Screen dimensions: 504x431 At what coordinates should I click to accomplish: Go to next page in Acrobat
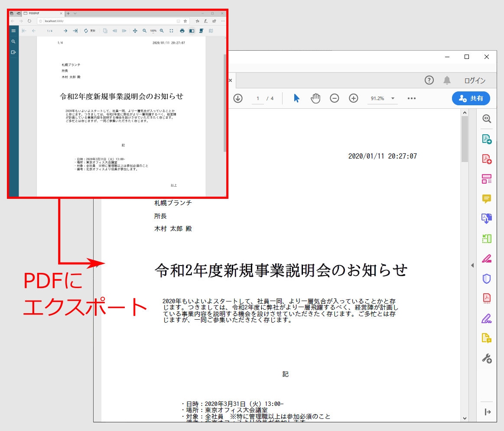tap(238, 98)
